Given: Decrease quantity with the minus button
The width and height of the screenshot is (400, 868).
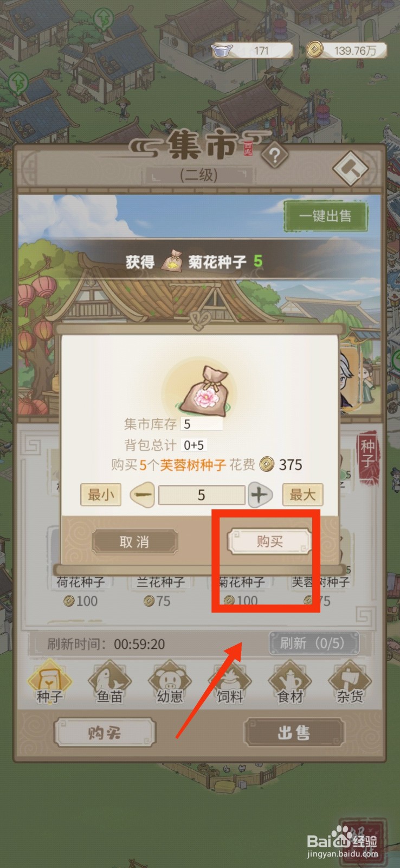Looking at the screenshot, I should coord(143,495).
